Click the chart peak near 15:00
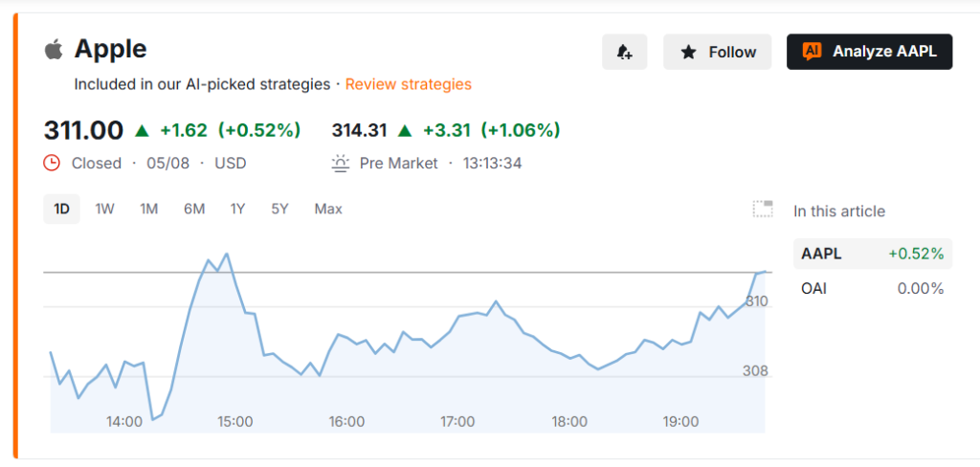Viewport: 980px width, 467px height. coord(226,254)
